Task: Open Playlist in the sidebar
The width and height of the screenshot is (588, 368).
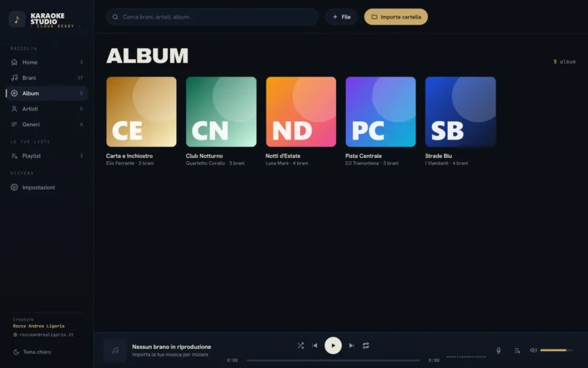Action: tap(47, 156)
